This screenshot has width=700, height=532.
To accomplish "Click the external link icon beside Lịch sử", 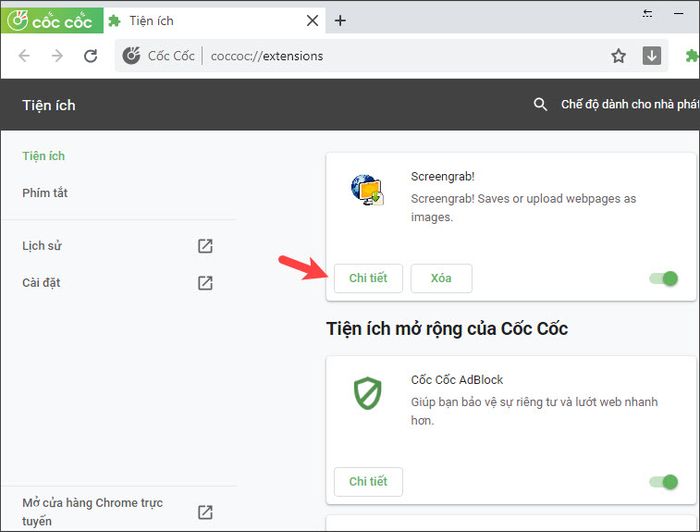I will (205, 246).
